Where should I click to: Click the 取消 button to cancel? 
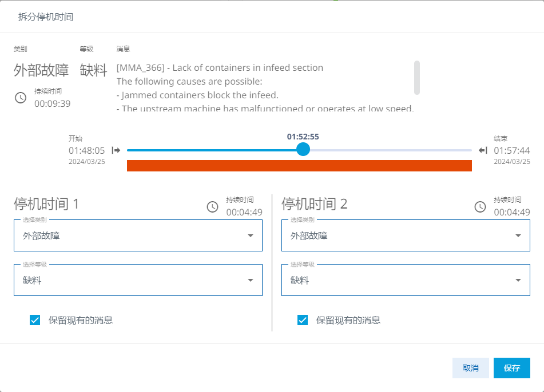[x=470, y=368]
